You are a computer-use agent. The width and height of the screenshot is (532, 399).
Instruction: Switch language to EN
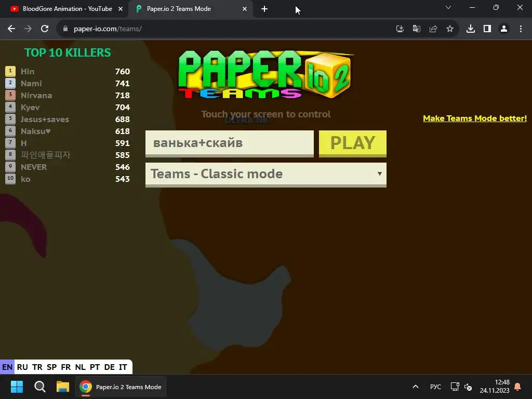[x=7, y=367]
